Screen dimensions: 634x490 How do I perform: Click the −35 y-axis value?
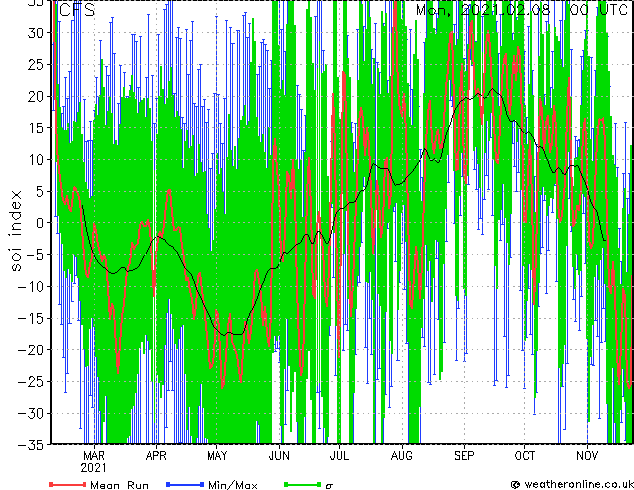pos(31,445)
